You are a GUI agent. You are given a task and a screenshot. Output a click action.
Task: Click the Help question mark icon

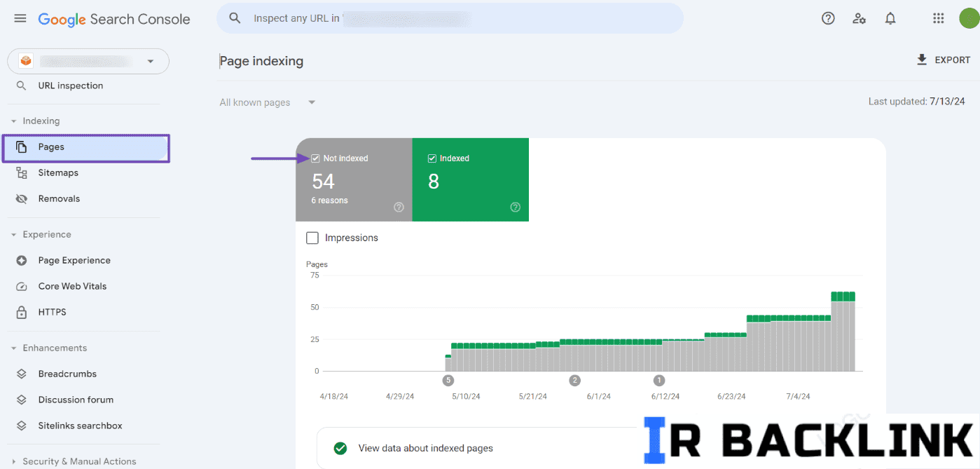(x=828, y=18)
